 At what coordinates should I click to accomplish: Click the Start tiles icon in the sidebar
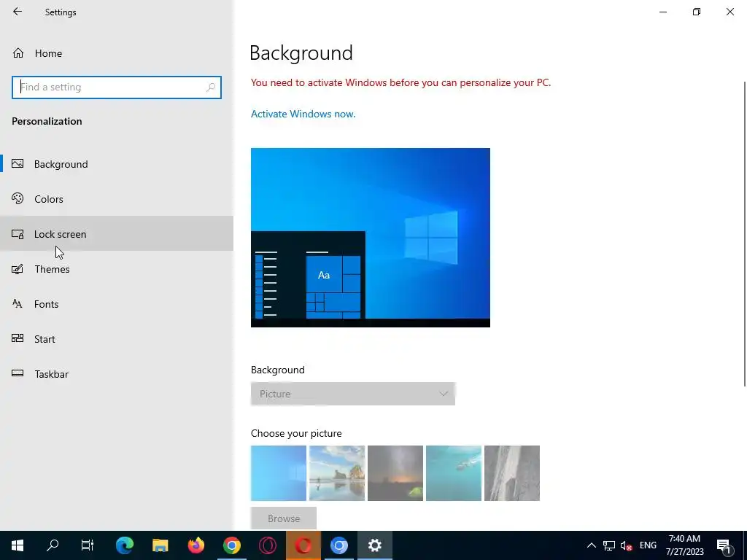pos(18,338)
